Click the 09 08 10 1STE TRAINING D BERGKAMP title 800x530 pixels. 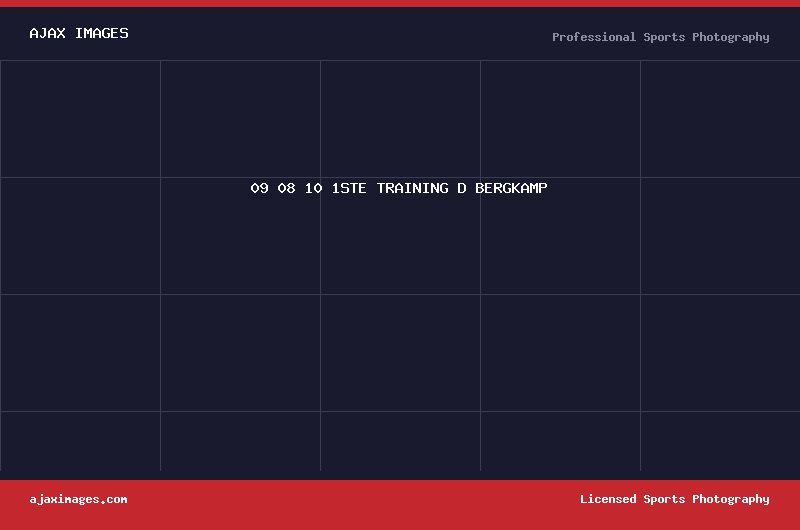[x=399, y=188]
